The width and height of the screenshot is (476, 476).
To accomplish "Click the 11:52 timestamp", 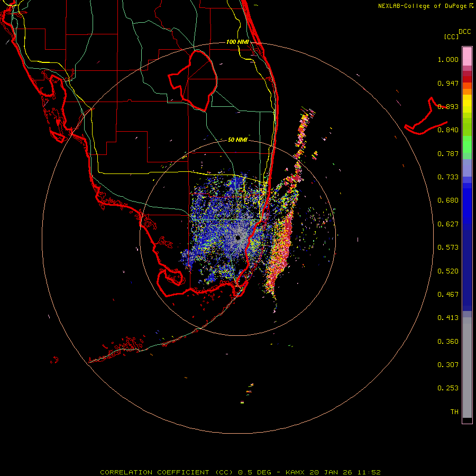I will tap(369, 472).
